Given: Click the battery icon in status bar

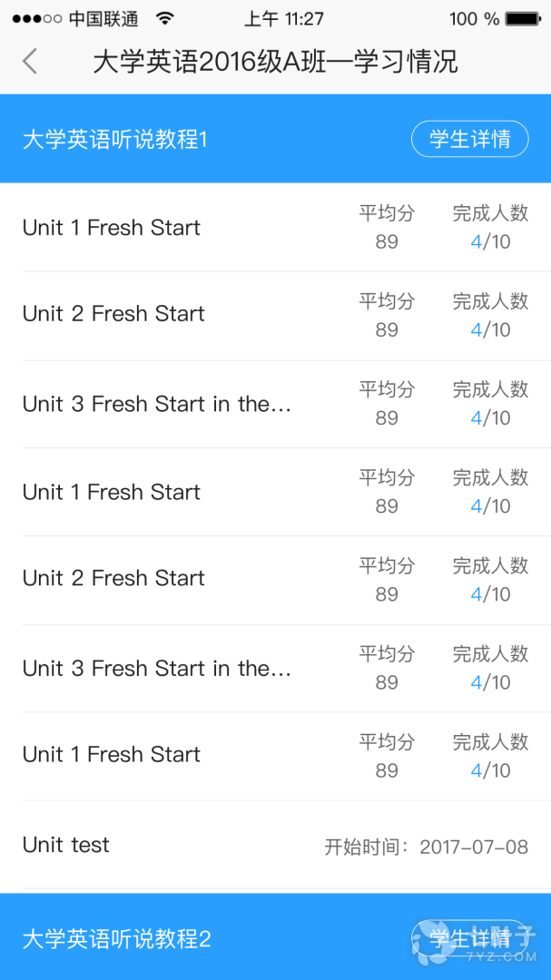Looking at the screenshot, I should (523, 18).
